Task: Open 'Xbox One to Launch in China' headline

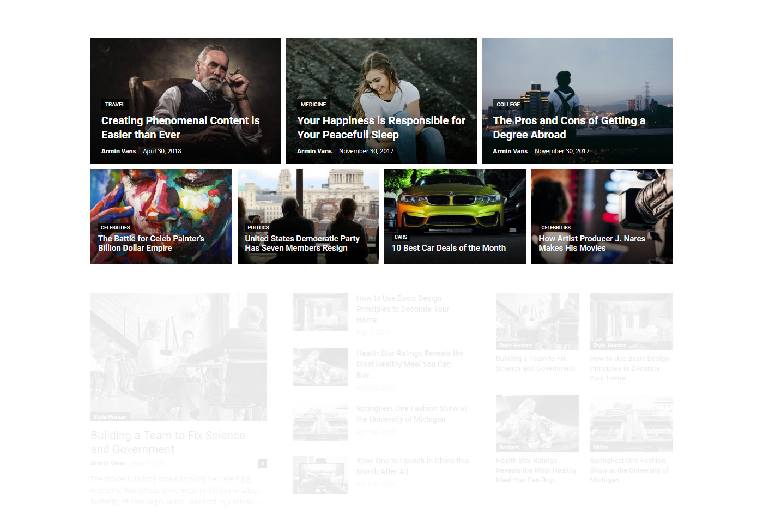Action: pos(412,466)
